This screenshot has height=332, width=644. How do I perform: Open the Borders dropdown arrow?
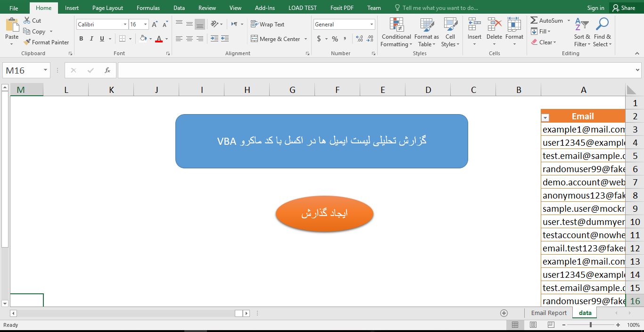coord(130,39)
